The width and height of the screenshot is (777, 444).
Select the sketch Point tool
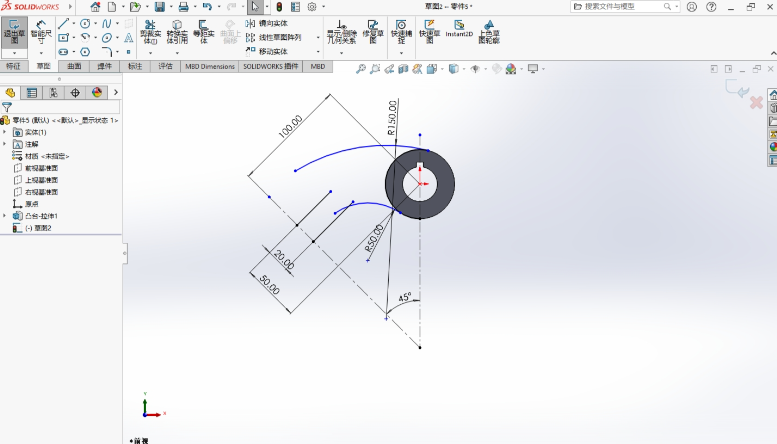coord(128,52)
